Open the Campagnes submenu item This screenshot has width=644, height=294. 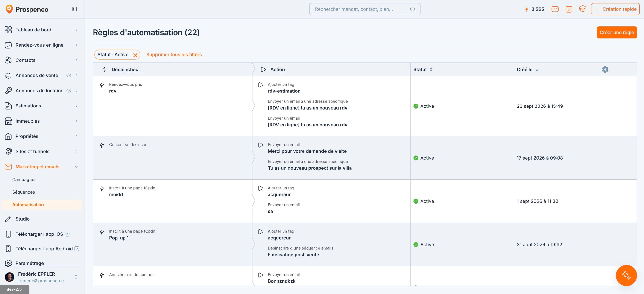click(x=24, y=180)
